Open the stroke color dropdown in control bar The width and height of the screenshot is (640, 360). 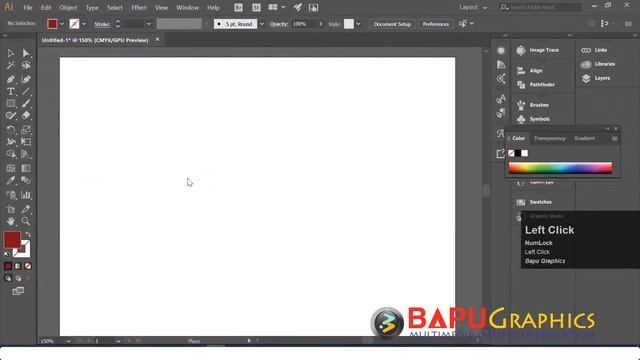(84, 24)
